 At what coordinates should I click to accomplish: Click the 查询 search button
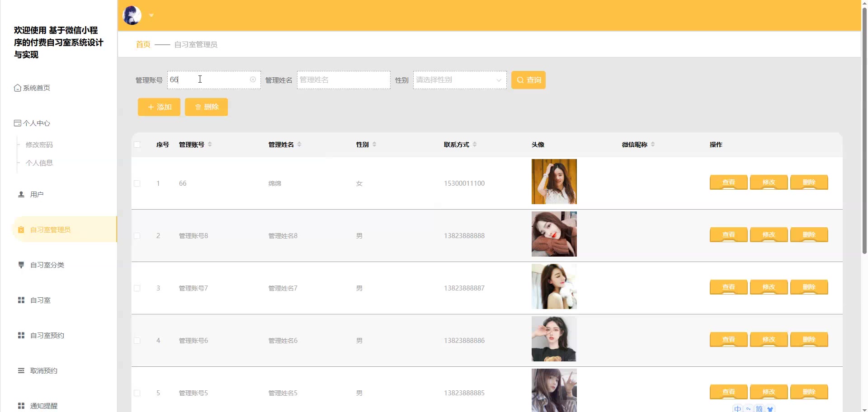[528, 80]
